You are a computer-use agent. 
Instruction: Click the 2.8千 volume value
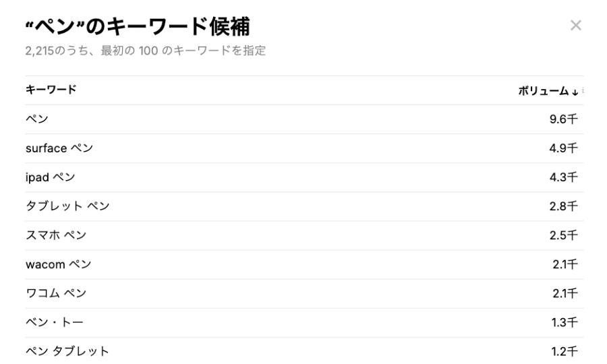pos(564,206)
